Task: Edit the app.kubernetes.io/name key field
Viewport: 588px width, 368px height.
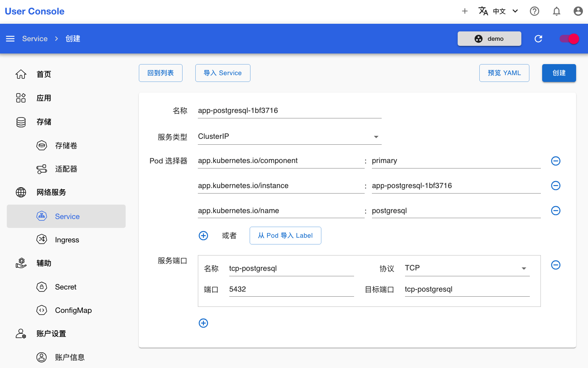Action: tap(281, 211)
